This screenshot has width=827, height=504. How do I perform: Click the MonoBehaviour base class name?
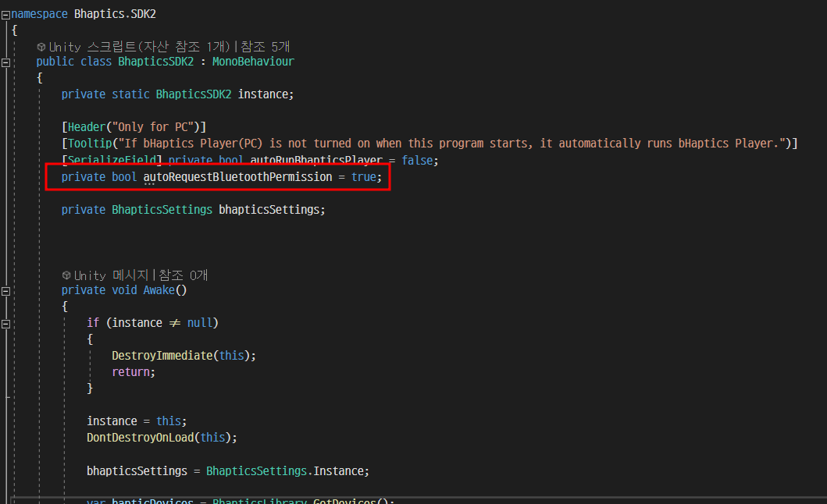click(x=253, y=62)
